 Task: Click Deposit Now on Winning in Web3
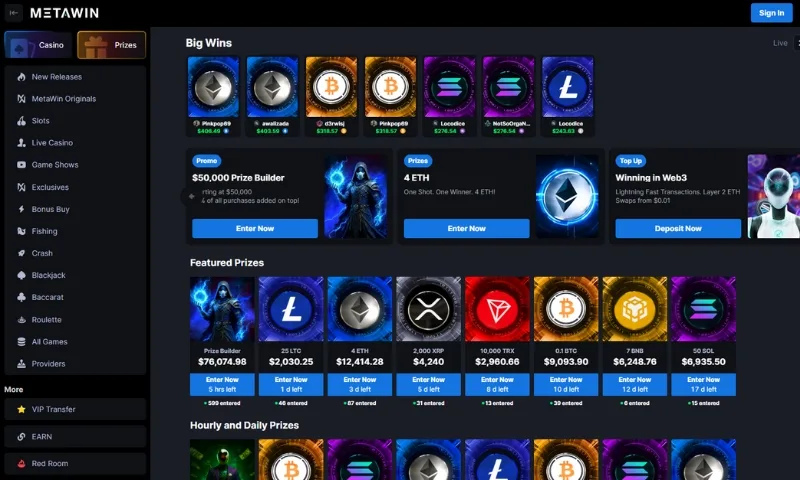(x=678, y=229)
